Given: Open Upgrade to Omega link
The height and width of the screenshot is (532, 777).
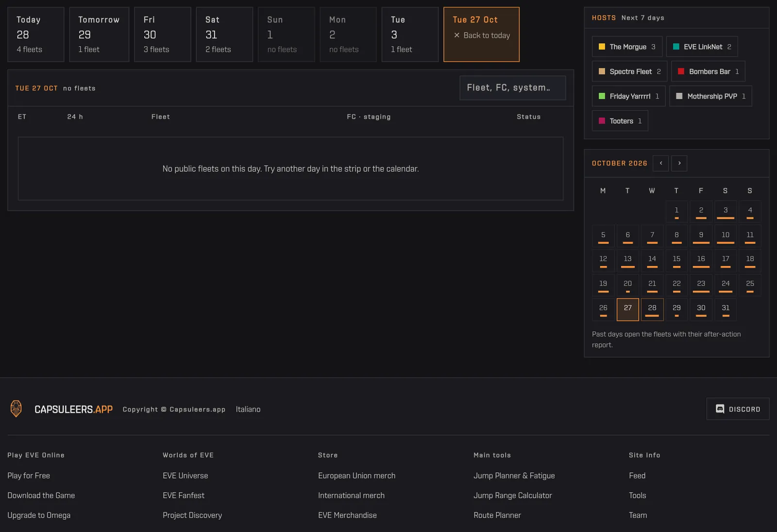Looking at the screenshot, I should (39, 515).
